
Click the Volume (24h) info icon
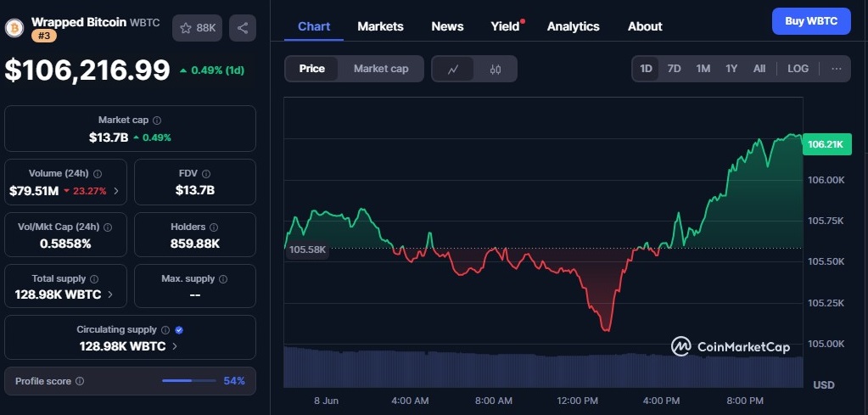(x=98, y=174)
